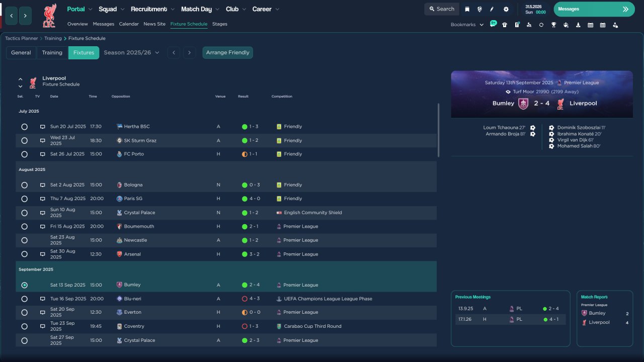Click the FC Porto club badge
The image size is (644, 362).
119,154
